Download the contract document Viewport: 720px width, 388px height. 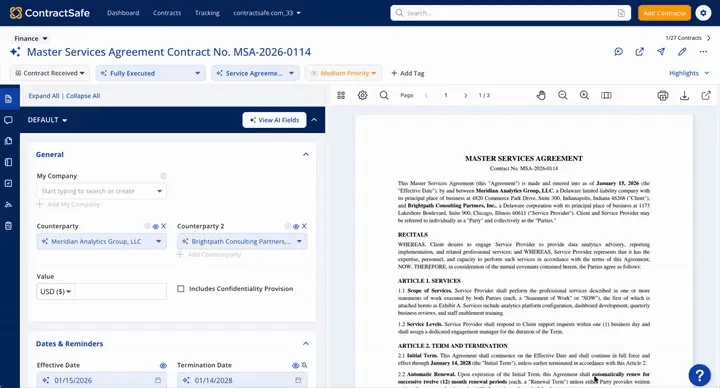tap(685, 96)
